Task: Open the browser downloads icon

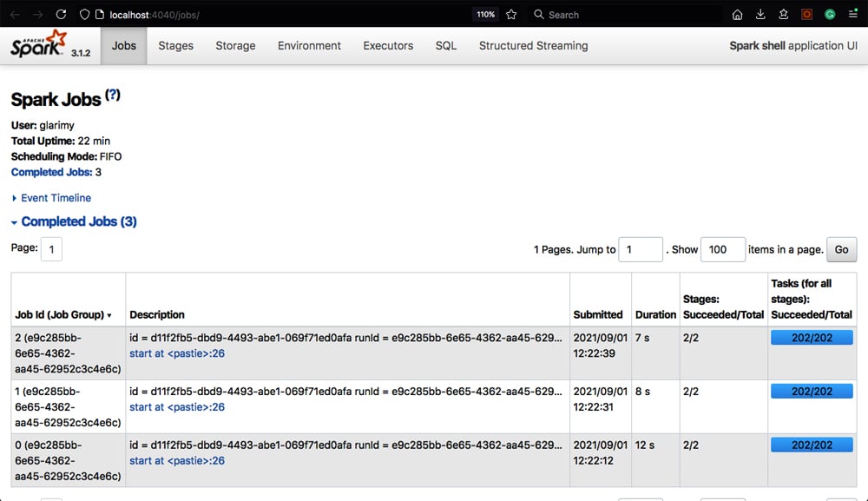Action: [x=760, y=15]
